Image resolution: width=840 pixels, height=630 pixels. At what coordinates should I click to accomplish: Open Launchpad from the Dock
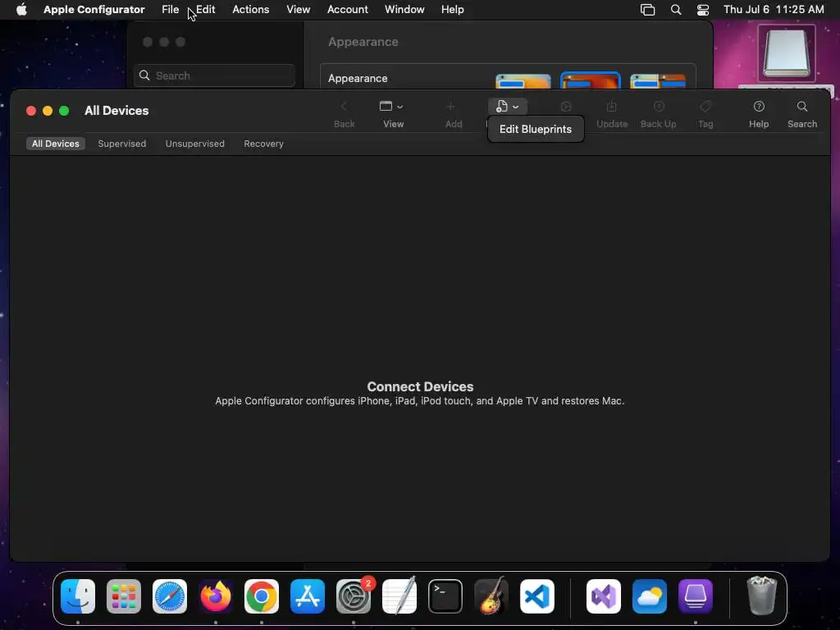pos(124,596)
